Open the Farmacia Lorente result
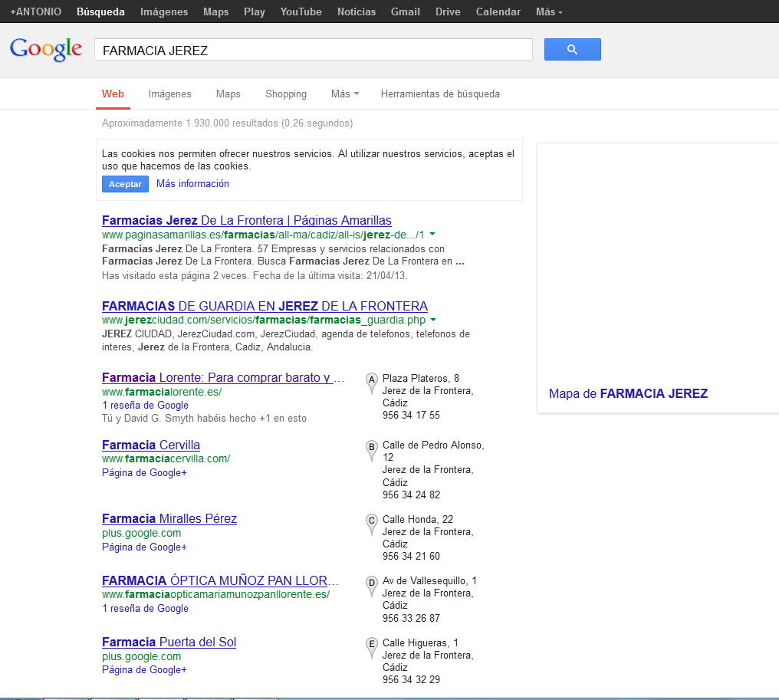The width and height of the screenshot is (779, 700). pyautogui.click(x=222, y=377)
